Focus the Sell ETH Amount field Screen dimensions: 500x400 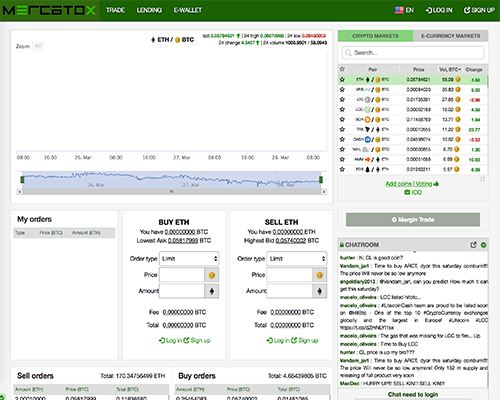(289, 291)
